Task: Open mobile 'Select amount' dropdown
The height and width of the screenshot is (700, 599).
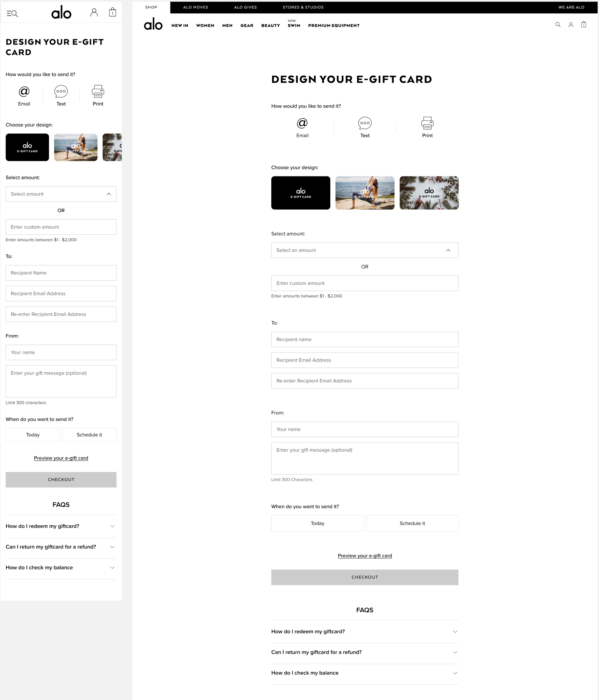Action: [x=61, y=194]
